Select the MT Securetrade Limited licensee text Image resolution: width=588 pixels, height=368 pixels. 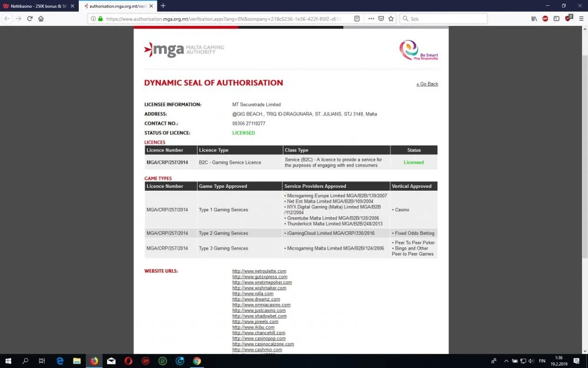(x=256, y=105)
